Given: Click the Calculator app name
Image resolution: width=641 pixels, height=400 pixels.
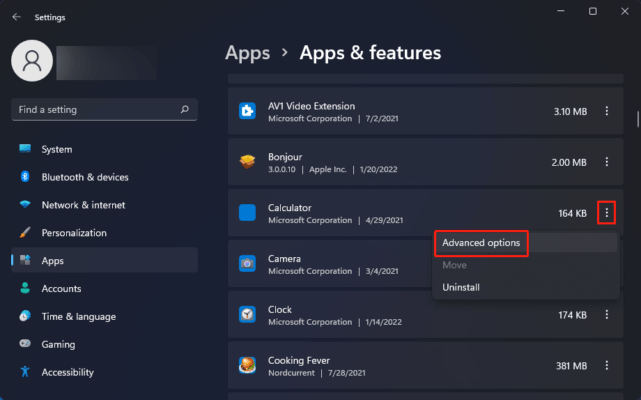Looking at the screenshot, I should pyautogui.click(x=289, y=208).
